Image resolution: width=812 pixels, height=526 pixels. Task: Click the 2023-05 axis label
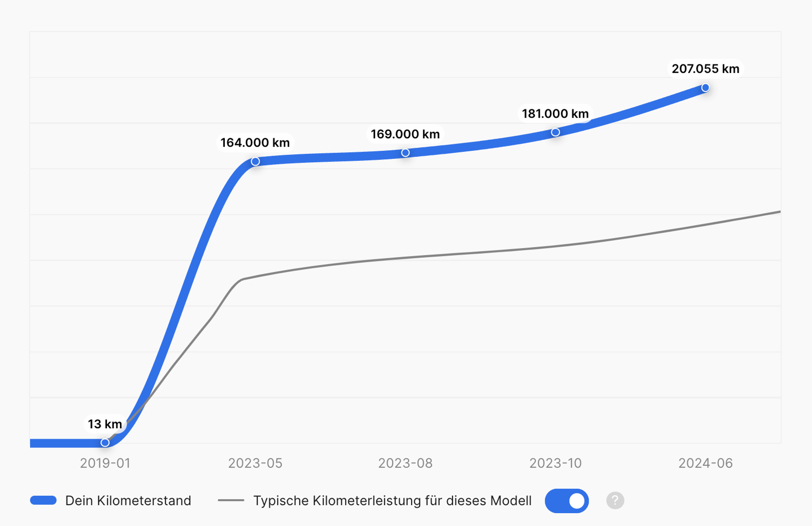tap(255, 463)
